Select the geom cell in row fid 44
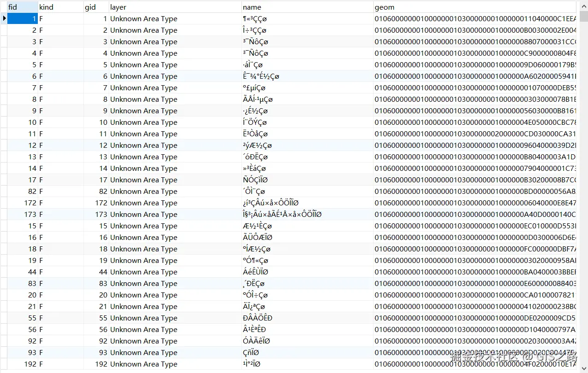This screenshot has width=588, height=373. 475,272
